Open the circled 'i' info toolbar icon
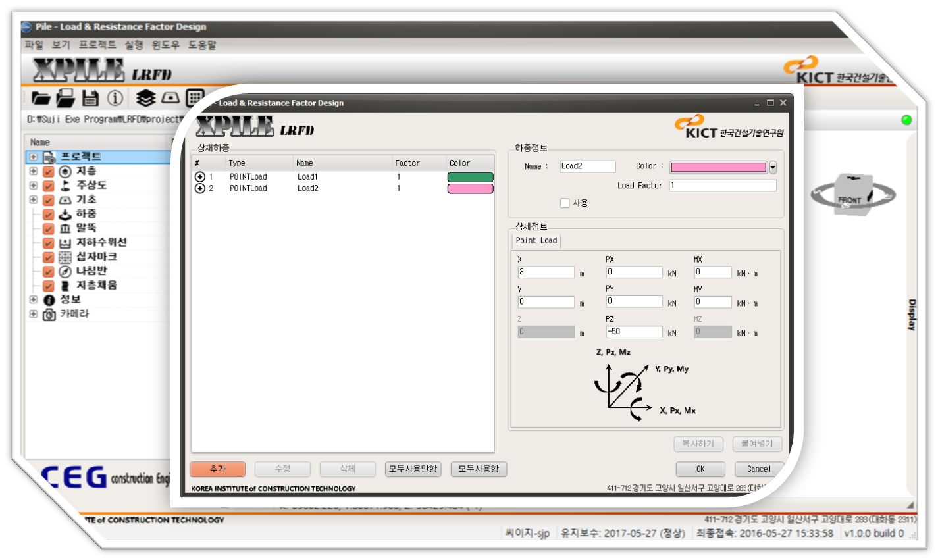Screen dimensions: 938x560 point(115,99)
